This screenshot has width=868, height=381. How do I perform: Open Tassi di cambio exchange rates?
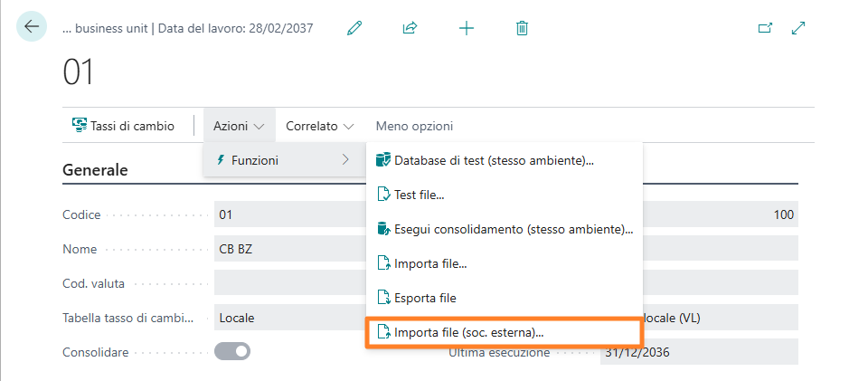[x=123, y=126]
